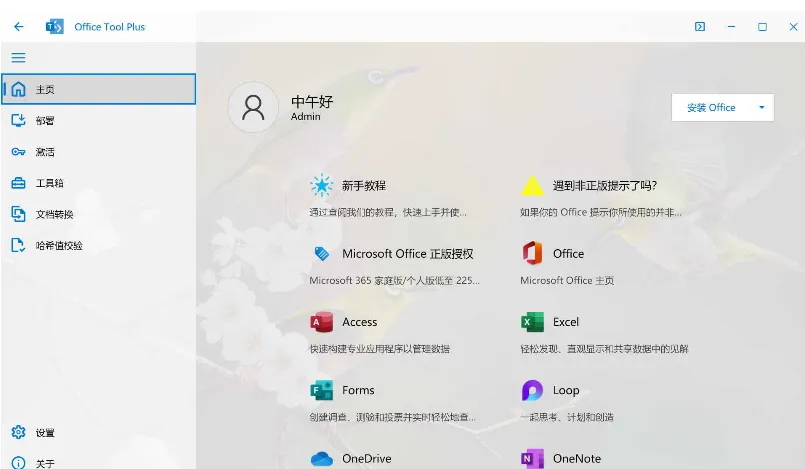Image resolution: width=805 pixels, height=469 pixels.
Task: Click the 哈希值校验 file check icon
Action: point(18,246)
